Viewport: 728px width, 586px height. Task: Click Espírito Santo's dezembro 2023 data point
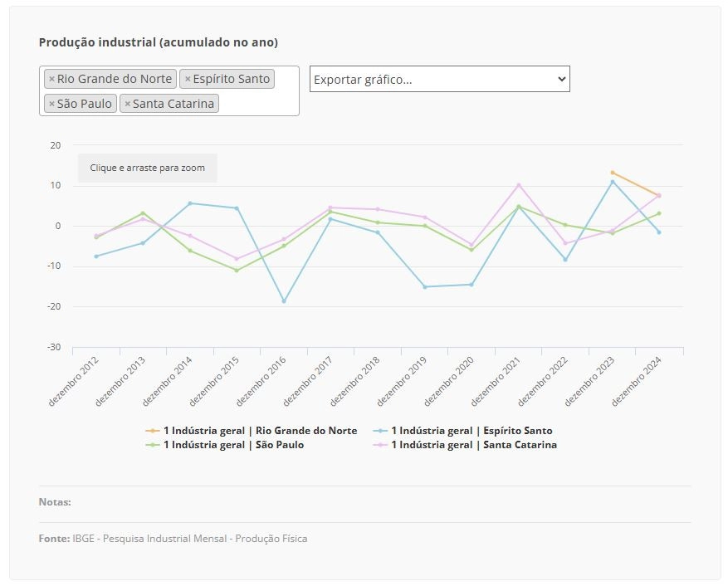click(613, 182)
